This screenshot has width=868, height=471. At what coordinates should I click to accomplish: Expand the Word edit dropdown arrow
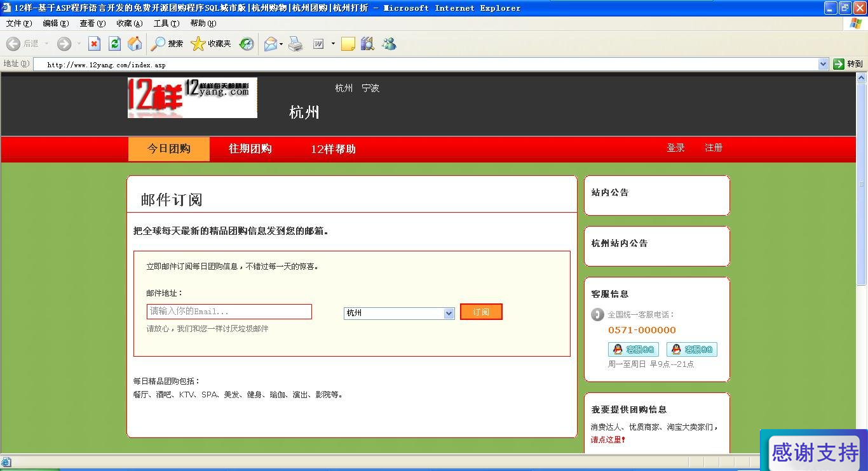click(332, 44)
